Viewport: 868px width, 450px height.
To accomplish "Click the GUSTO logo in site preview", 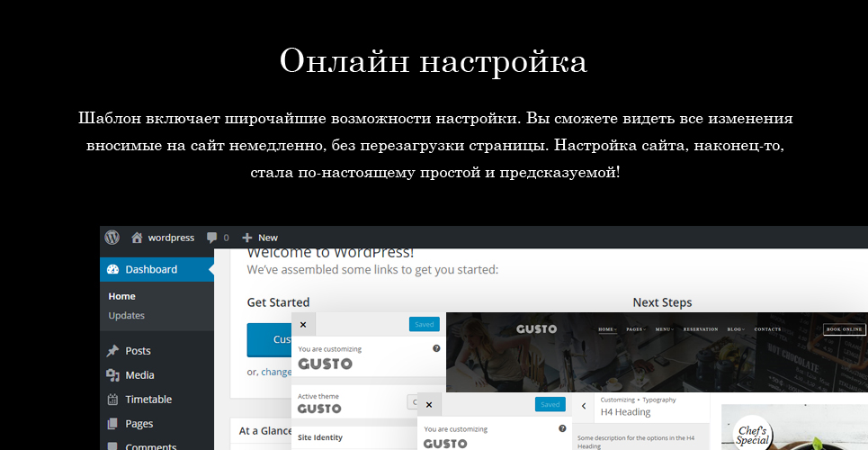I will click(536, 329).
